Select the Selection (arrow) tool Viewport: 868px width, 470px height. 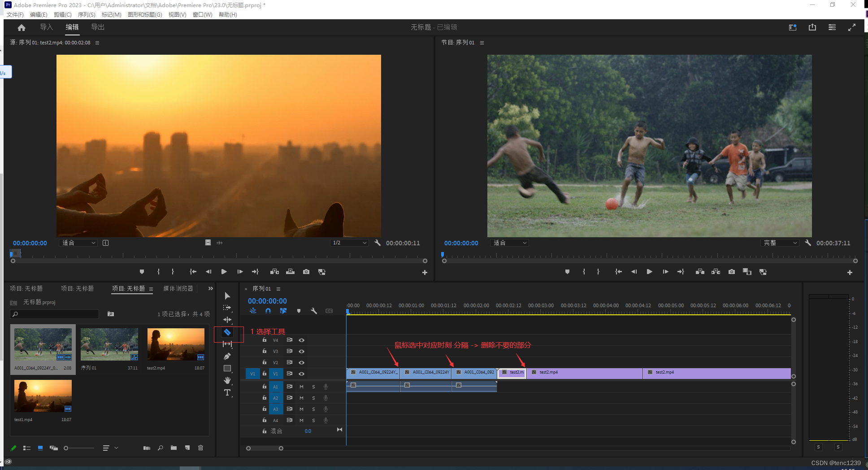tap(227, 296)
